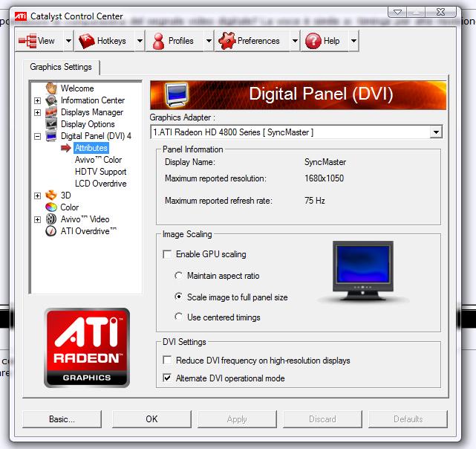
Task: Uncheck Alternate DVI operational mode
Action: coord(167,378)
